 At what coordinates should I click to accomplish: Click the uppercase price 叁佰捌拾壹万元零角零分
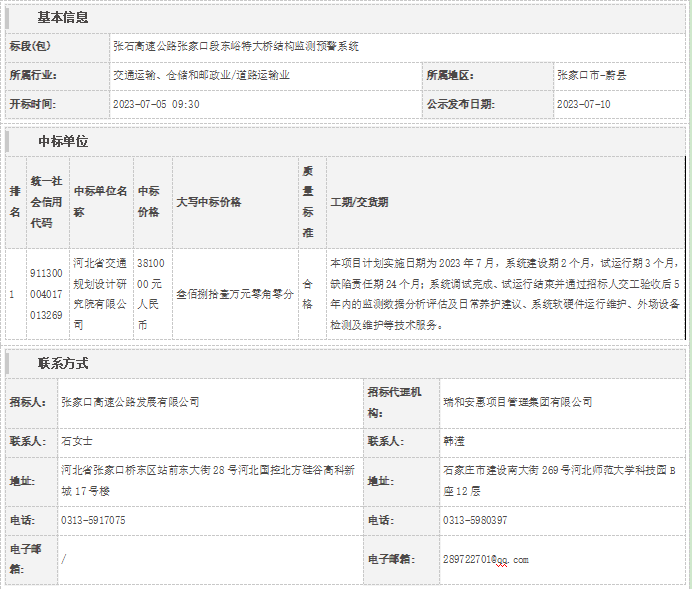[234, 295]
